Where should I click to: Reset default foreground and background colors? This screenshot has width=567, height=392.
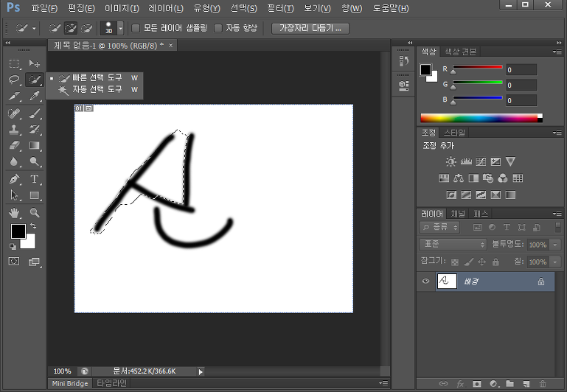pyautogui.click(x=13, y=246)
